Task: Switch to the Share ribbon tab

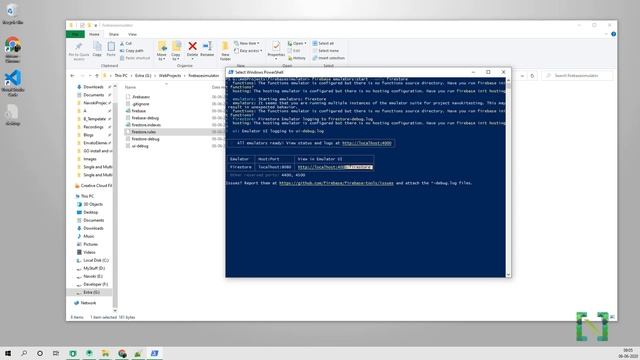Action: (x=114, y=34)
